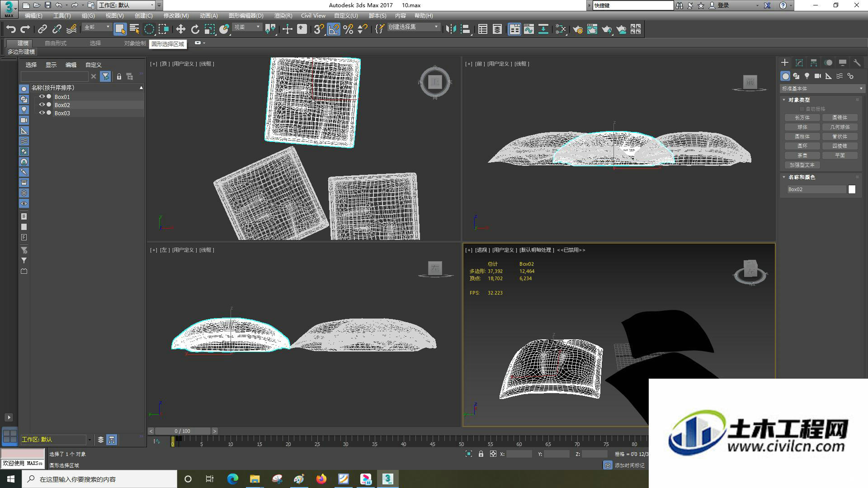
Task: Open the Motion panel tab
Action: pyautogui.click(x=828, y=63)
